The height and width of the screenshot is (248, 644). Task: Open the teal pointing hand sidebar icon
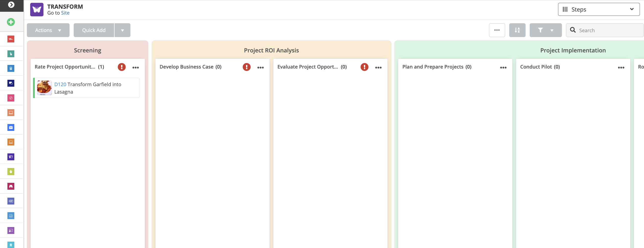coord(11,54)
